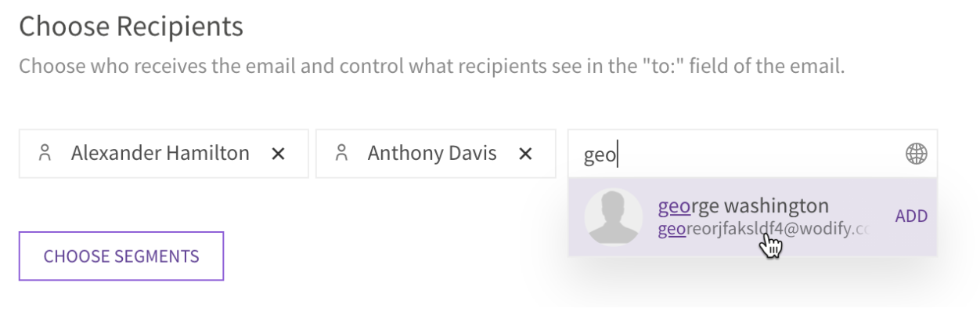Select the Anthony Davis recipient chip name

coord(432,154)
